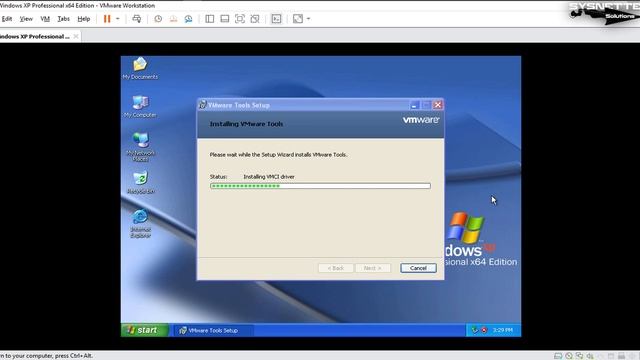Image resolution: width=640 pixels, height=360 pixels.
Task: Minimize the VMware Tools Setup dialog
Action: pyautogui.click(x=414, y=105)
